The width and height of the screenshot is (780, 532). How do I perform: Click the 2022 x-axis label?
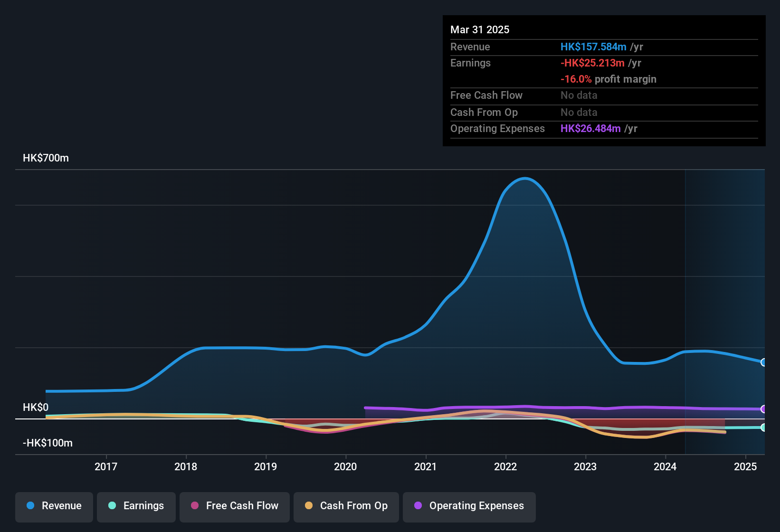[505, 466]
